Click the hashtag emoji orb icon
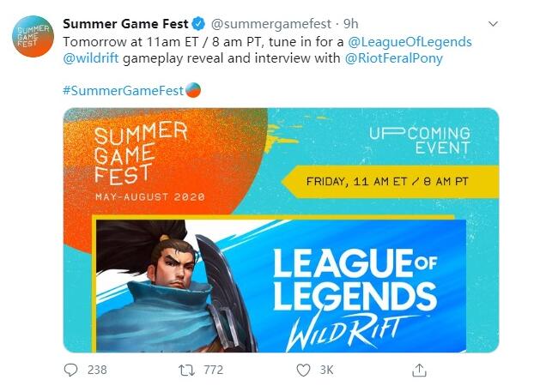The image size is (534, 392). click(193, 88)
